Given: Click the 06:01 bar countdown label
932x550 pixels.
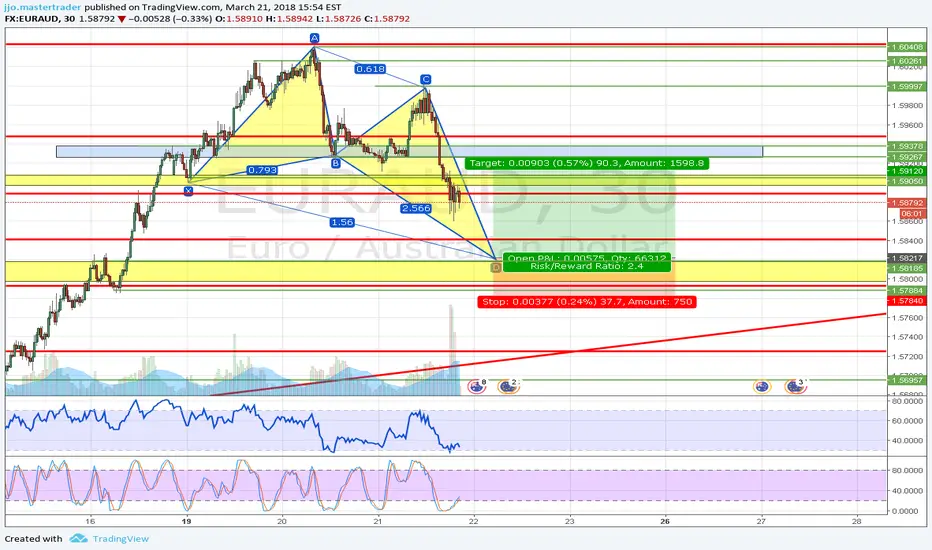Looking at the screenshot, I should pyautogui.click(x=912, y=213).
